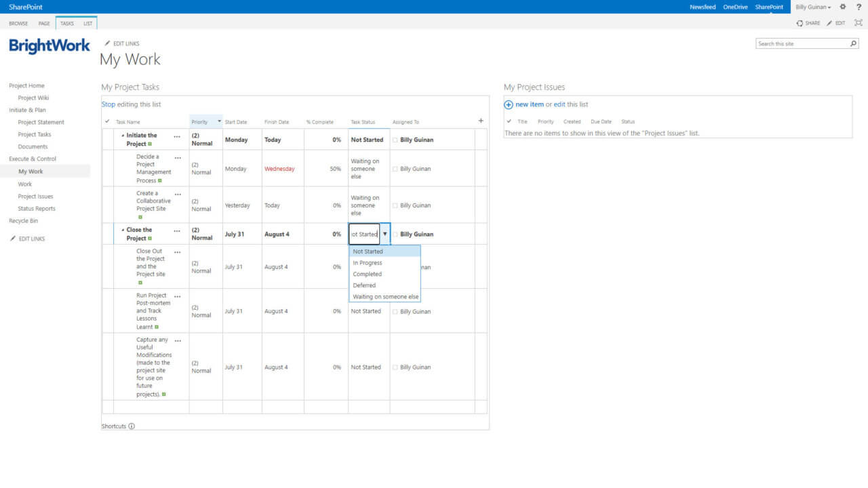
Task: Click the select-all checkmark in the task header
Action: [x=106, y=121]
